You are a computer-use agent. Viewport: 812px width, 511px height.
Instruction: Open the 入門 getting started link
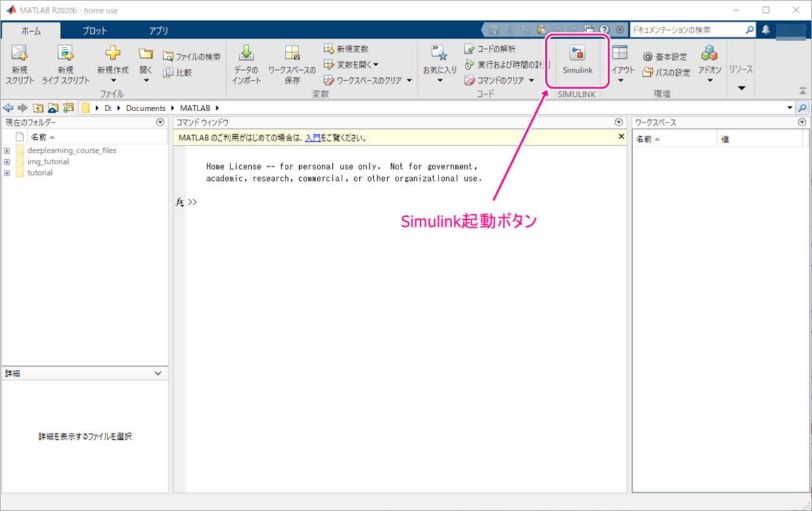[312, 138]
